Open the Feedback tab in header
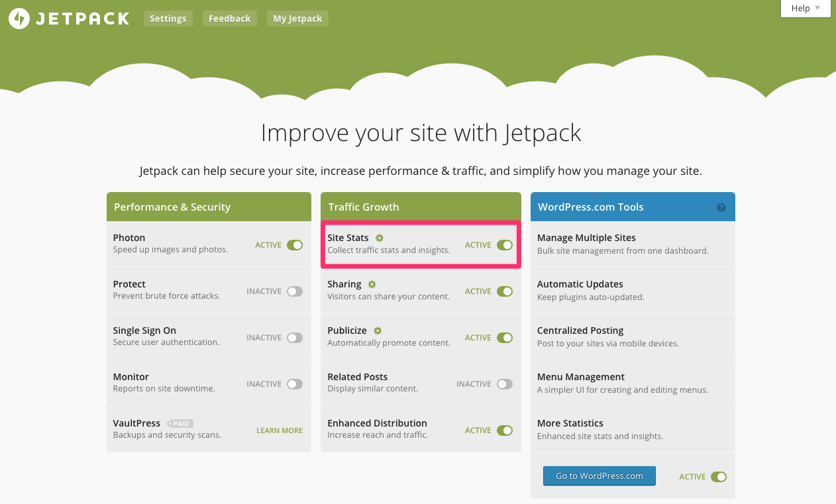The image size is (836, 504). click(x=230, y=19)
